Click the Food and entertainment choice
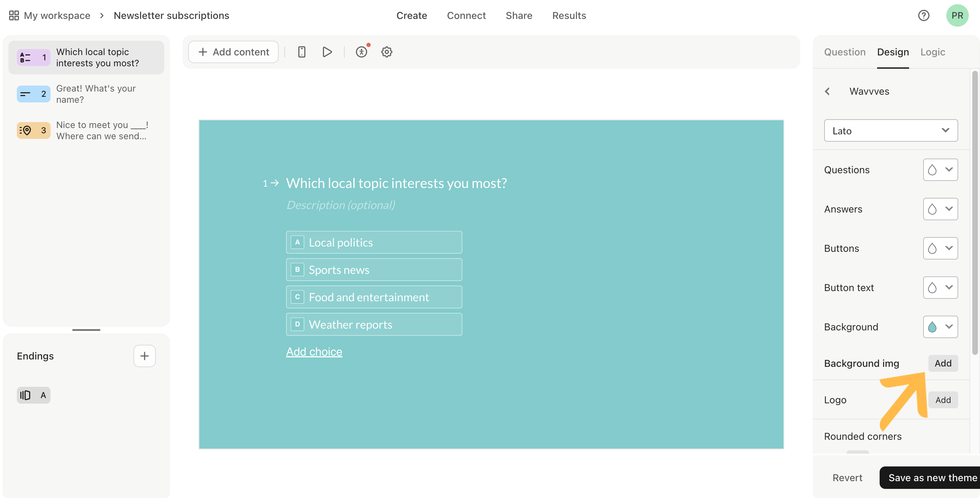This screenshot has width=980, height=498. tap(374, 297)
